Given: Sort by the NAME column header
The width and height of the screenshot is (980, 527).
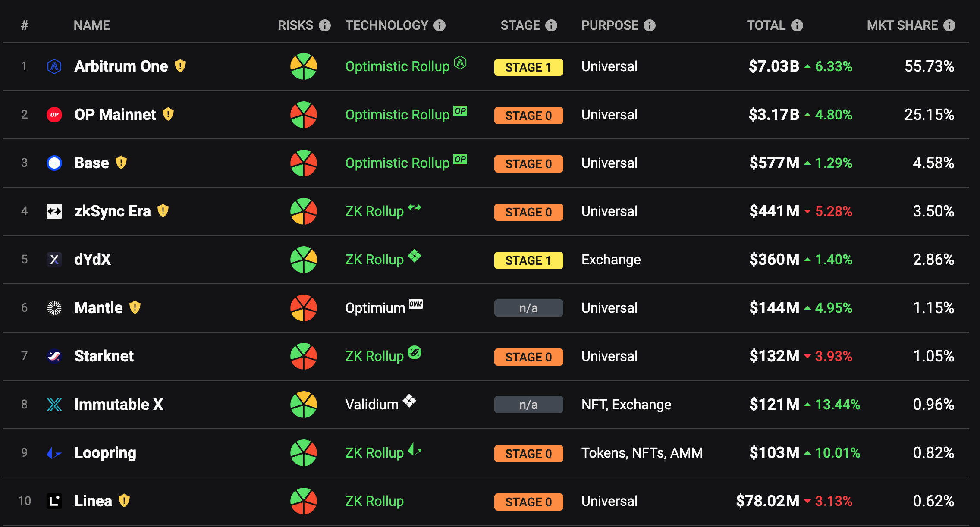Looking at the screenshot, I should pyautogui.click(x=92, y=25).
